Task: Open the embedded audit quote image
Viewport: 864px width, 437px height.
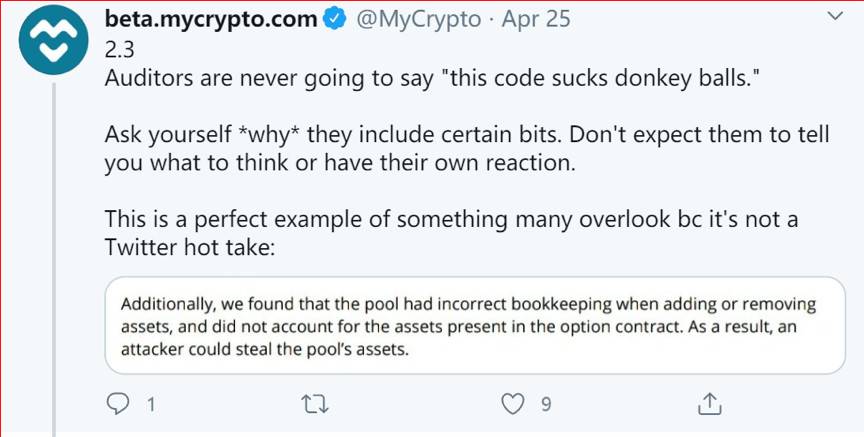Action: pyautogui.click(x=475, y=326)
